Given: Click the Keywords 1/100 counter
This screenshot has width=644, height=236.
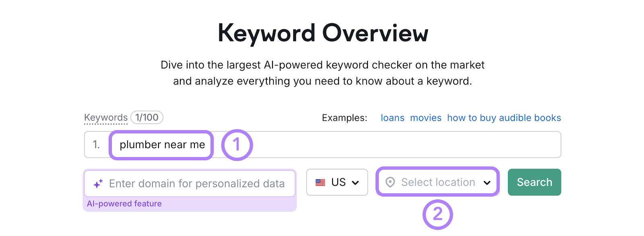Looking at the screenshot, I should pos(147,117).
